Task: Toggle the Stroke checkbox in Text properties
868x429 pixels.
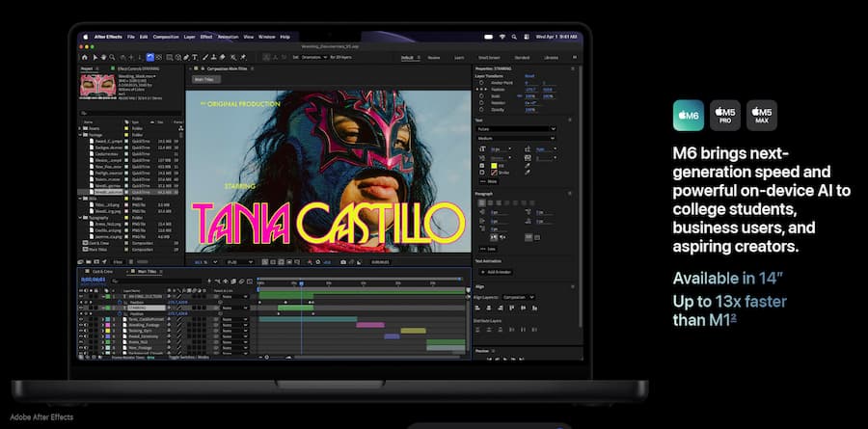Action: point(481,173)
